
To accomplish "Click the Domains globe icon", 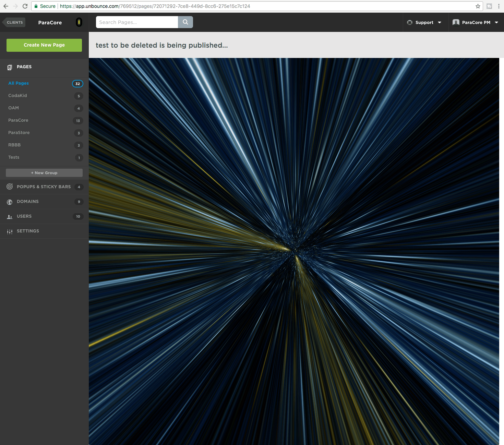I will pos(10,202).
